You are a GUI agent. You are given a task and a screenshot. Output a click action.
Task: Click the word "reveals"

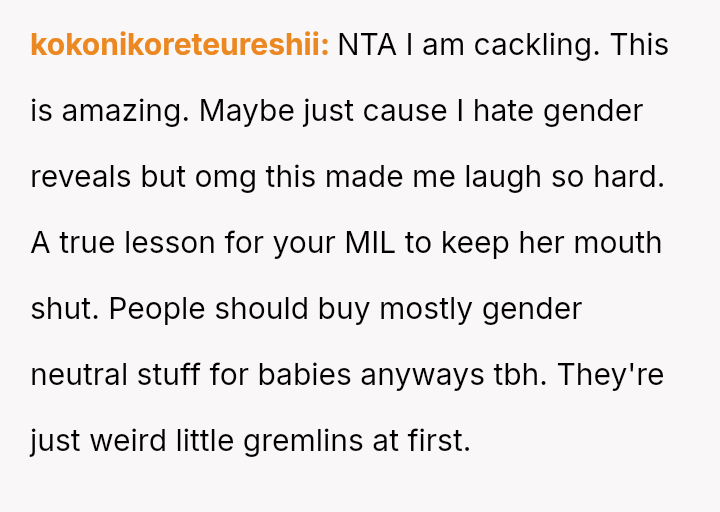(x=81, y=177)
